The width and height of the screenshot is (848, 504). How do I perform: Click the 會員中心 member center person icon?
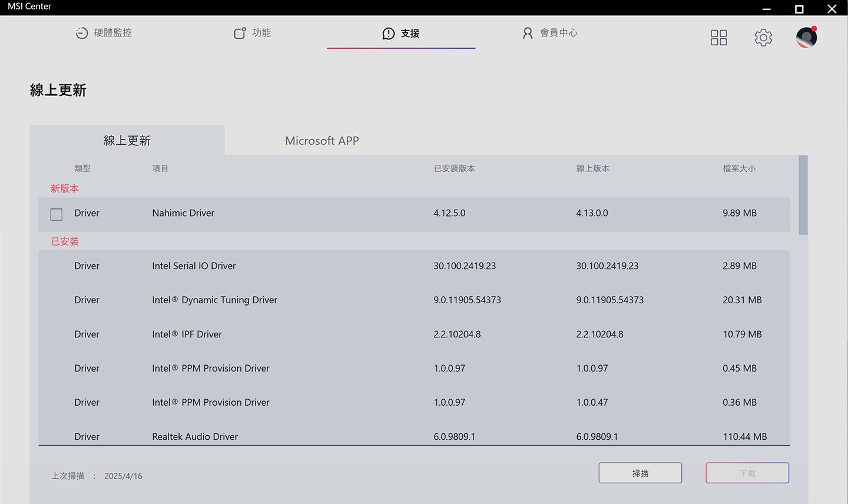tap(528, 33)
